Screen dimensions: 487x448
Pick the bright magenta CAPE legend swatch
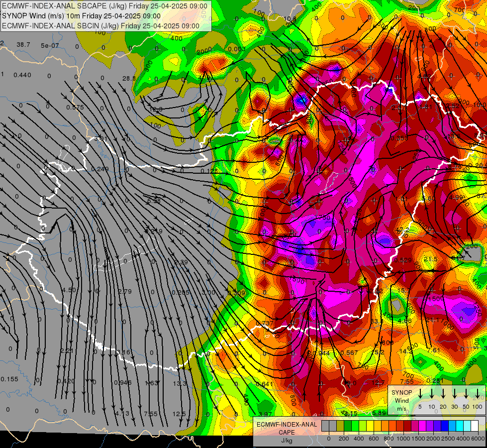click(422, 426)
